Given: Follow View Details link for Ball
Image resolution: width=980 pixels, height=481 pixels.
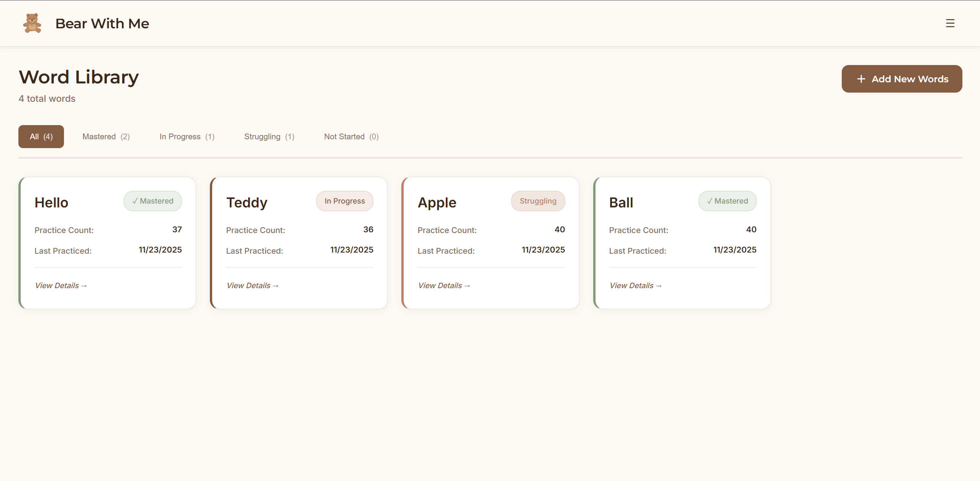Looking at the screenshot, I should tap(635, 285).
